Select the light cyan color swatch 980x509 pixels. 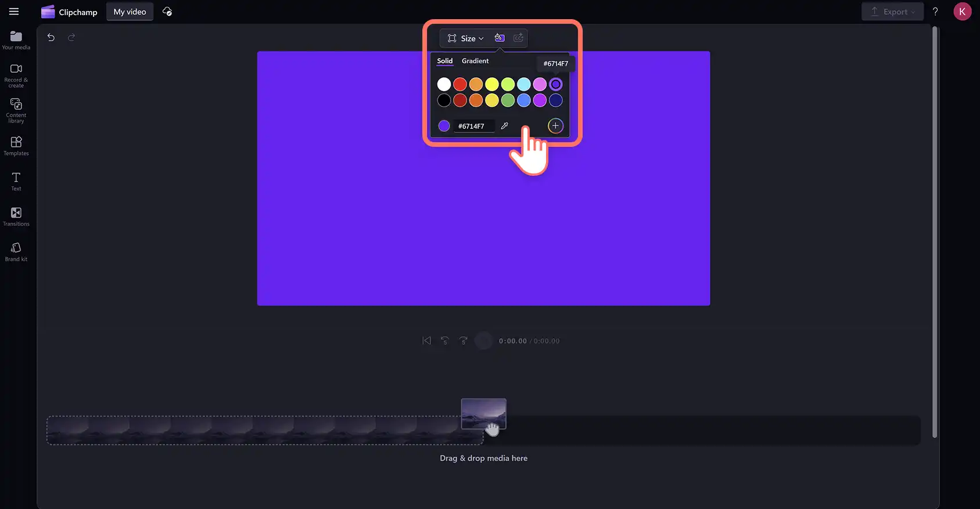[x=524, y=84]
